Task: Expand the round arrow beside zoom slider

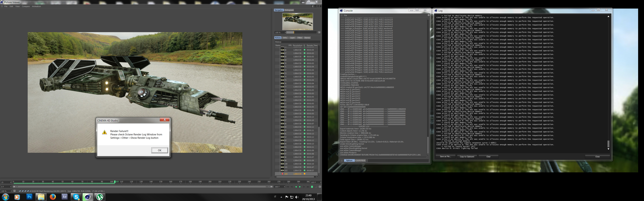Action: point(319,32)
